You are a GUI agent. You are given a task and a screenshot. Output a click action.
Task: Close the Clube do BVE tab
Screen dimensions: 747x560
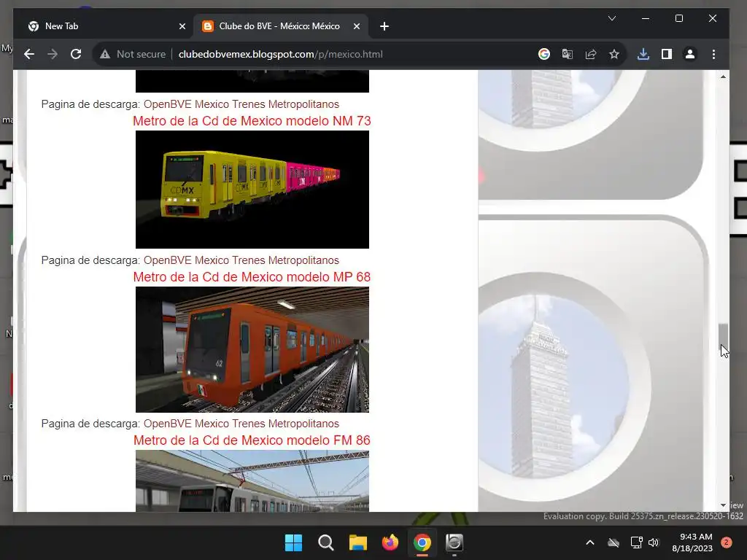356,27
